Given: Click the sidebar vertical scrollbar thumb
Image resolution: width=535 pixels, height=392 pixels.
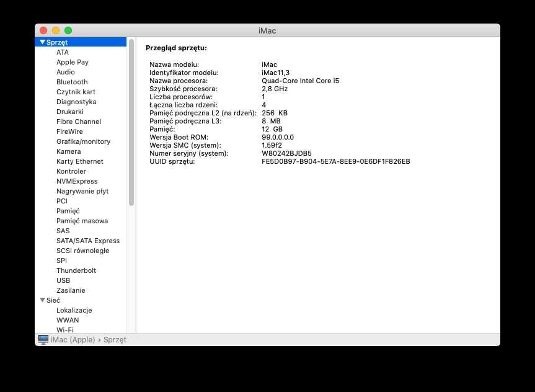Looking at the screenshot, I should click(x=131, y=122).
